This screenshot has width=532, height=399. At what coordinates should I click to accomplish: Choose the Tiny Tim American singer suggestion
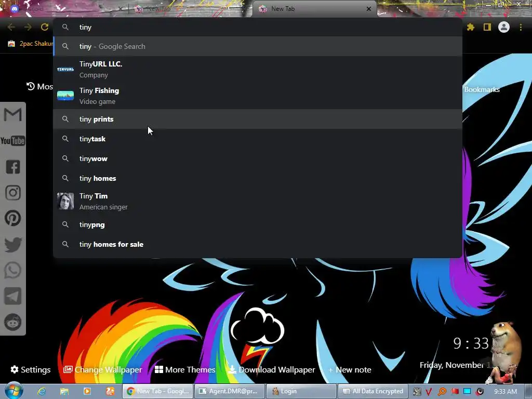tap(258, 201)
